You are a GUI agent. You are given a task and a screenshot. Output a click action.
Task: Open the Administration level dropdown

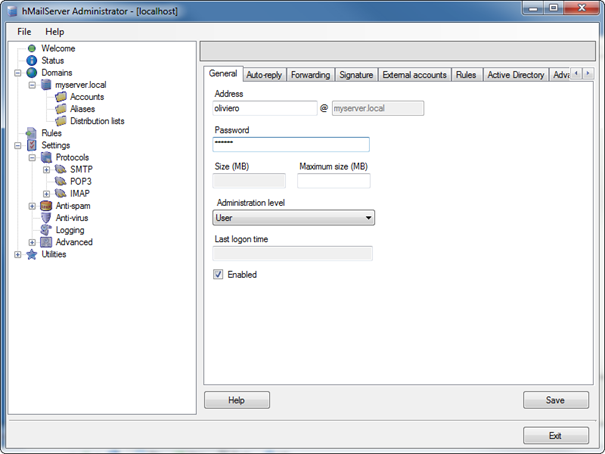[x=293, y=218]
